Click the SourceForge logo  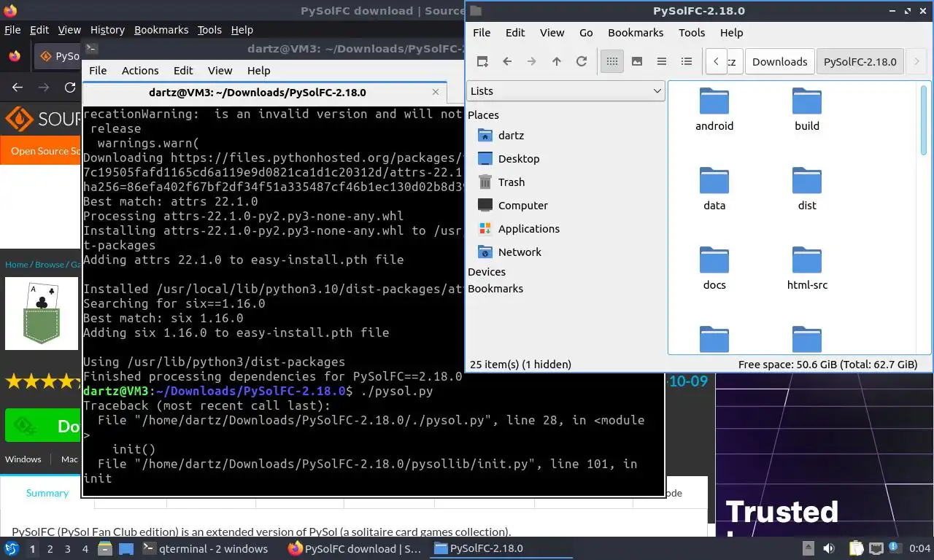click(44, 119)
